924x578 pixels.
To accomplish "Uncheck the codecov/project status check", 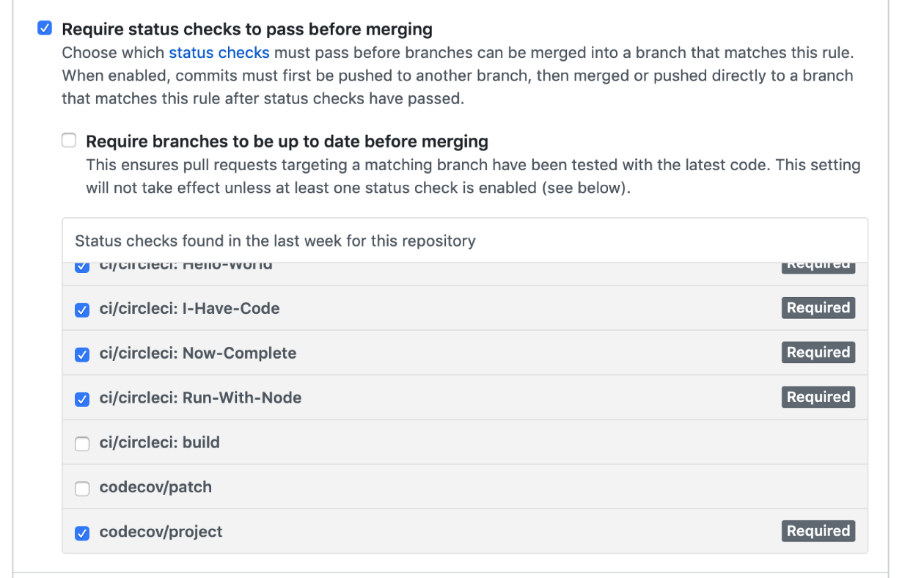I will coord(81,533).
